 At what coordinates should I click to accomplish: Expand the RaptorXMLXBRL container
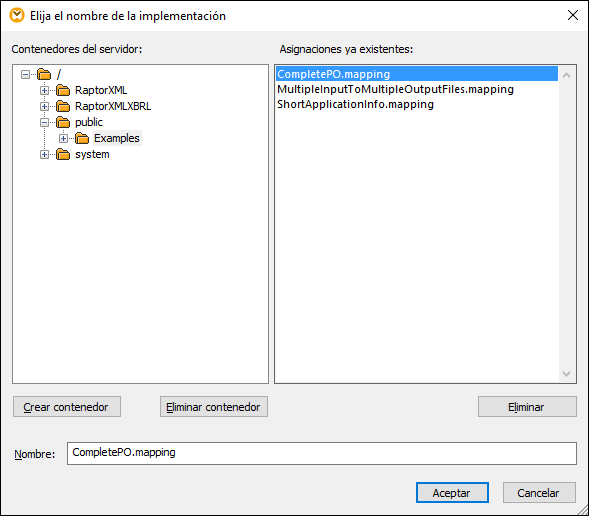coord(44,106)
